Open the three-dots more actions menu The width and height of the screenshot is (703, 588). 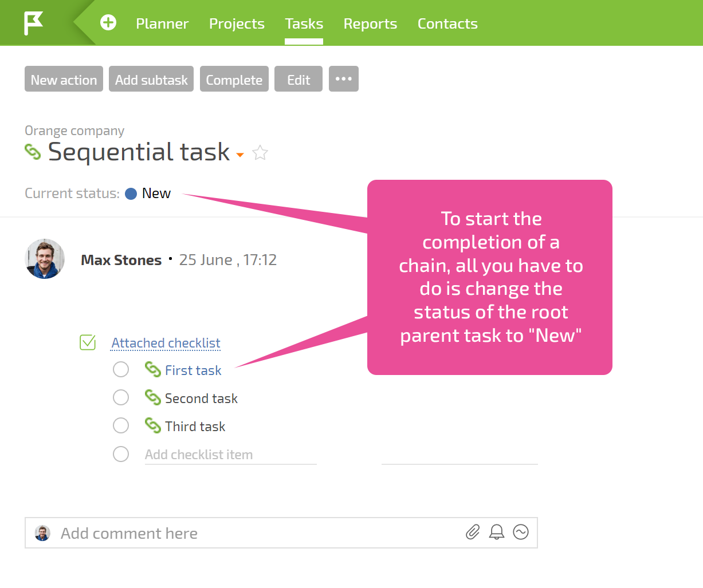click(x=344, y=79)
